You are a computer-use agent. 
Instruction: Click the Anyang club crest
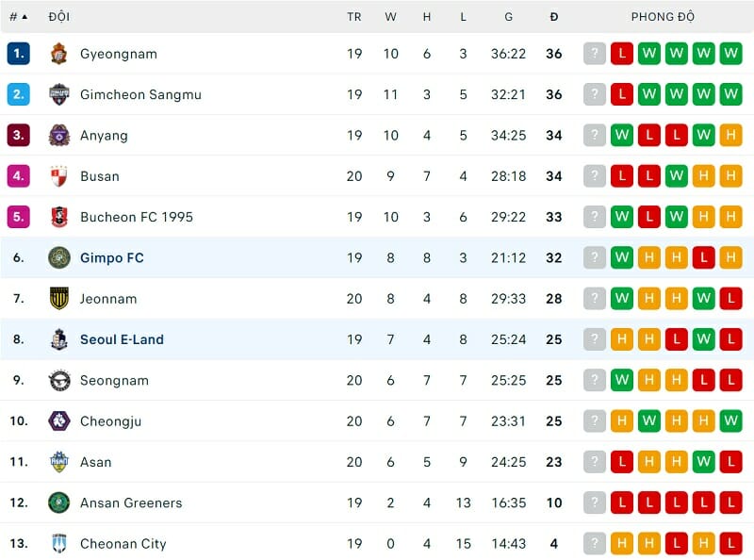point(59,135)
